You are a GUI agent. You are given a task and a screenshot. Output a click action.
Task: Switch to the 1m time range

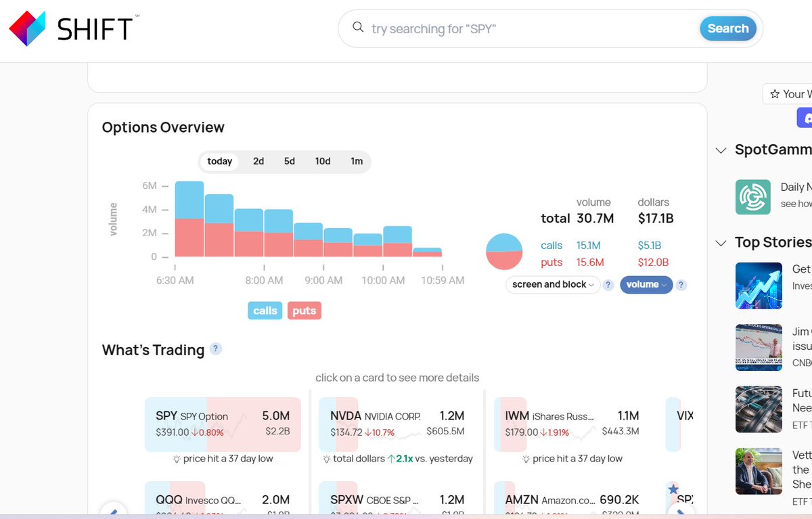pyautogui.click(x=357, y=161)
